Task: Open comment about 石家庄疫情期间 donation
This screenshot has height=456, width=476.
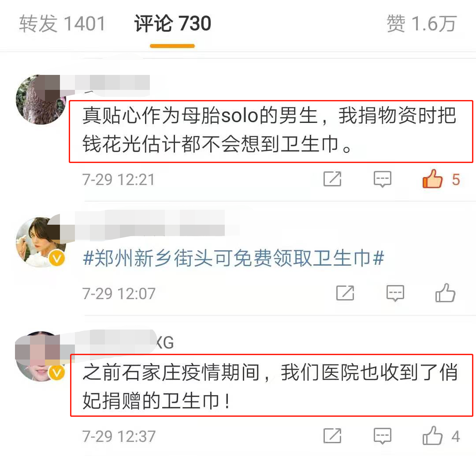Action: 270,386
